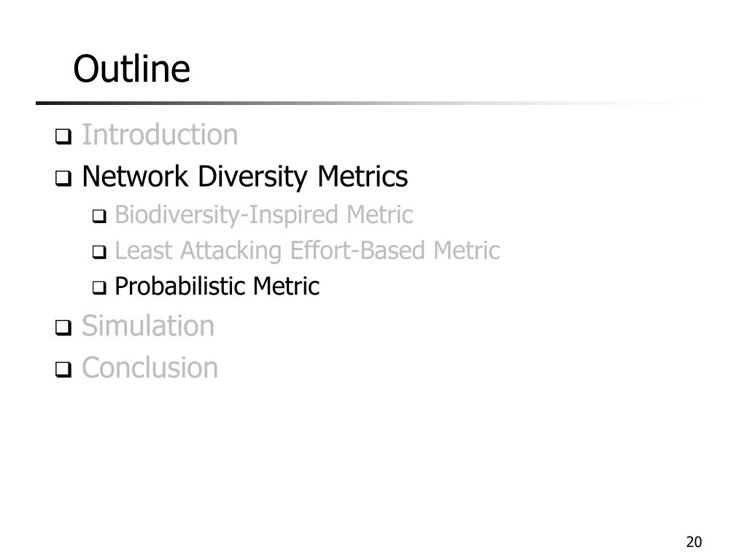Click the Least Attacking Effort-Based Metric text
This screenshot has height=560, width=747.
coord(307,251)
